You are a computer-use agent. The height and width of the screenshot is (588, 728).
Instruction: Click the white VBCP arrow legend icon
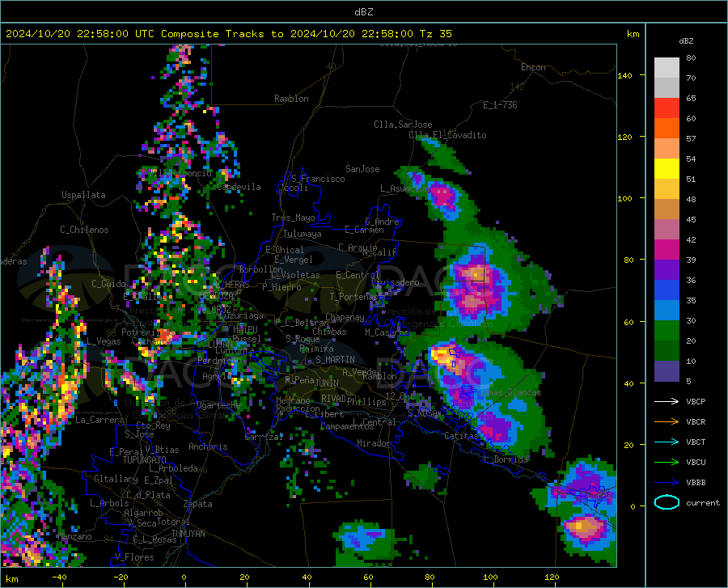[667, 401]
